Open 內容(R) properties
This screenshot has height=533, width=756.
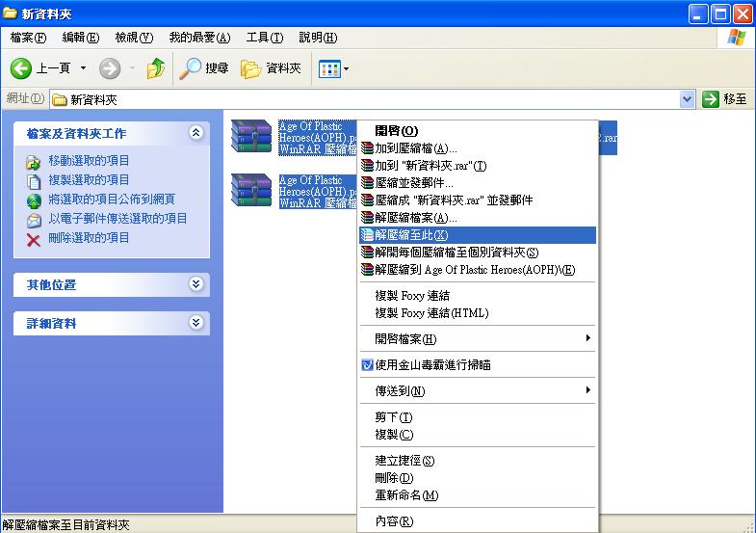point(478,521)
